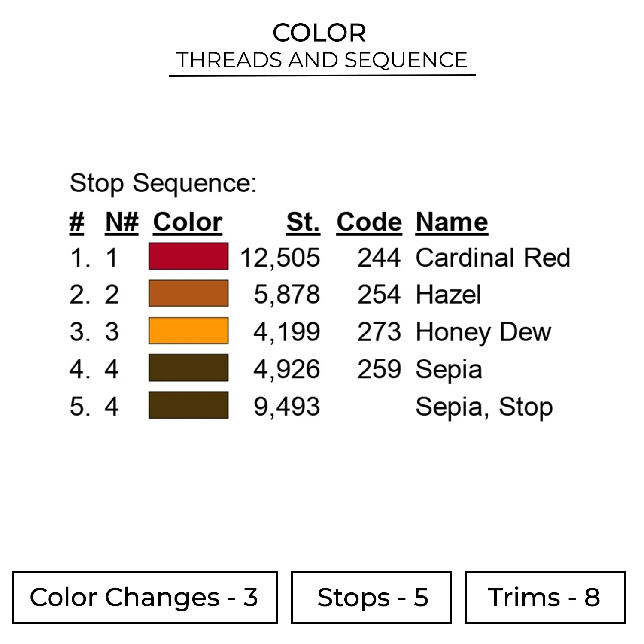Click the Code column header
This screenshot has width=644, height=644.
369,222
